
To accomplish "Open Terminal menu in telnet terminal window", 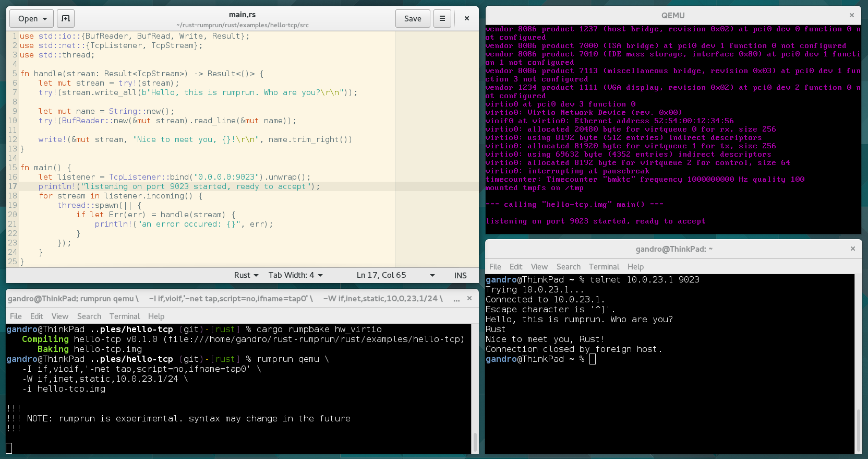I will [x=604, y=267].
